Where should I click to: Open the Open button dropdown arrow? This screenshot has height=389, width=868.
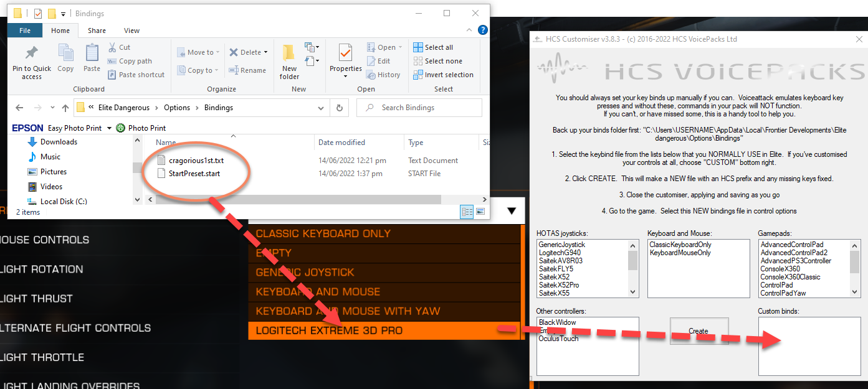400,47
